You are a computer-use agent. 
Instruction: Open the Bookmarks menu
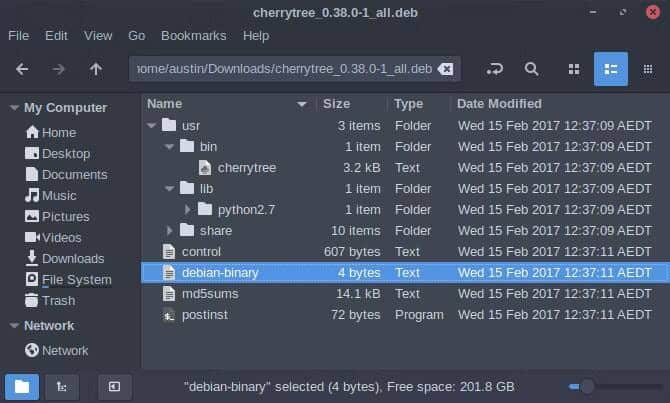[194, 35]
